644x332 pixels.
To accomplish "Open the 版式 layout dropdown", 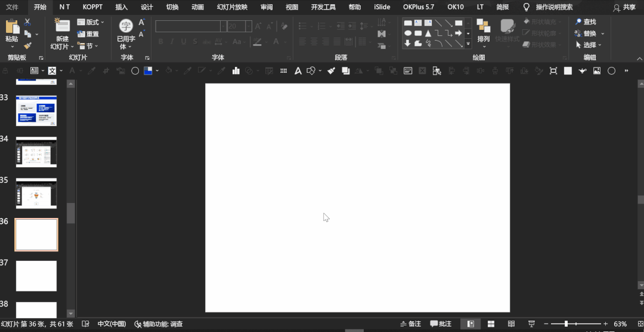I will (91, 22).
